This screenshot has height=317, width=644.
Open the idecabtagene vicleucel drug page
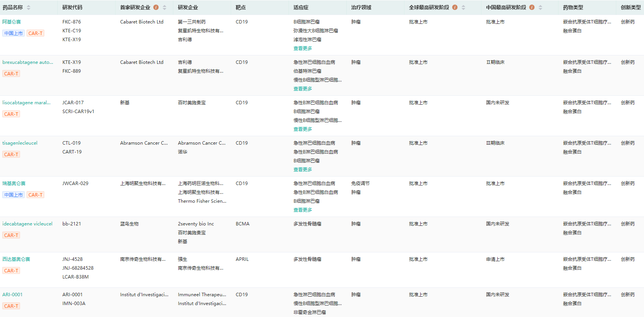click(27, 224)
